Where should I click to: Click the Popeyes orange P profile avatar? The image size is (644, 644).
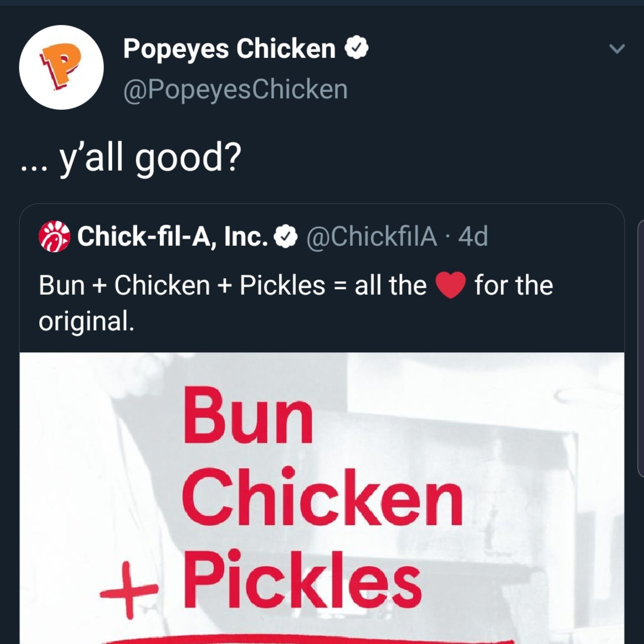tap(61, 67)
